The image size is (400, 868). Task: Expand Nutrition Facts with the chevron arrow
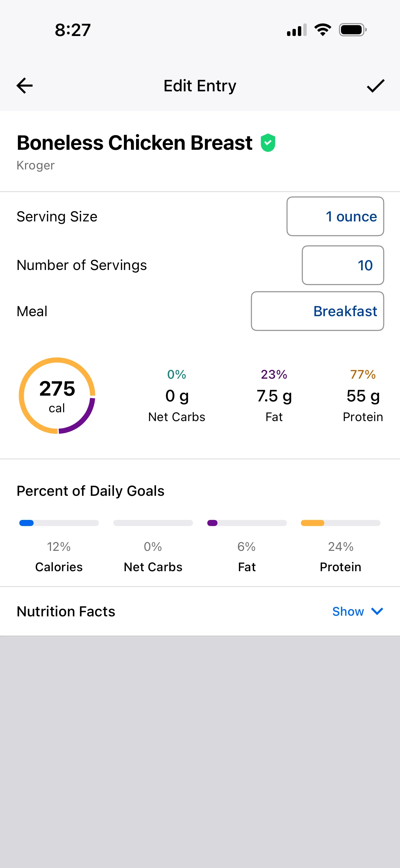[x=377, y=611]
